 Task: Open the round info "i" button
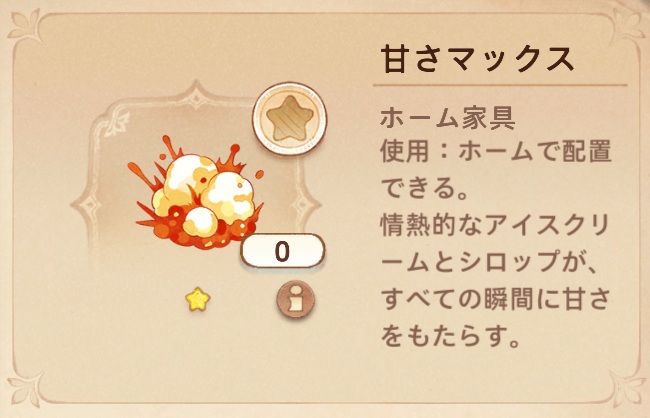coord(296,299)
